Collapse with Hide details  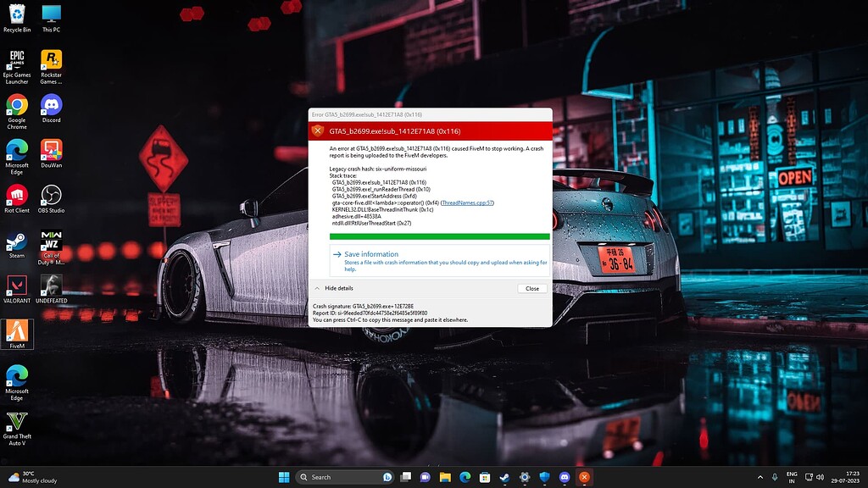[x=334, y=288]
